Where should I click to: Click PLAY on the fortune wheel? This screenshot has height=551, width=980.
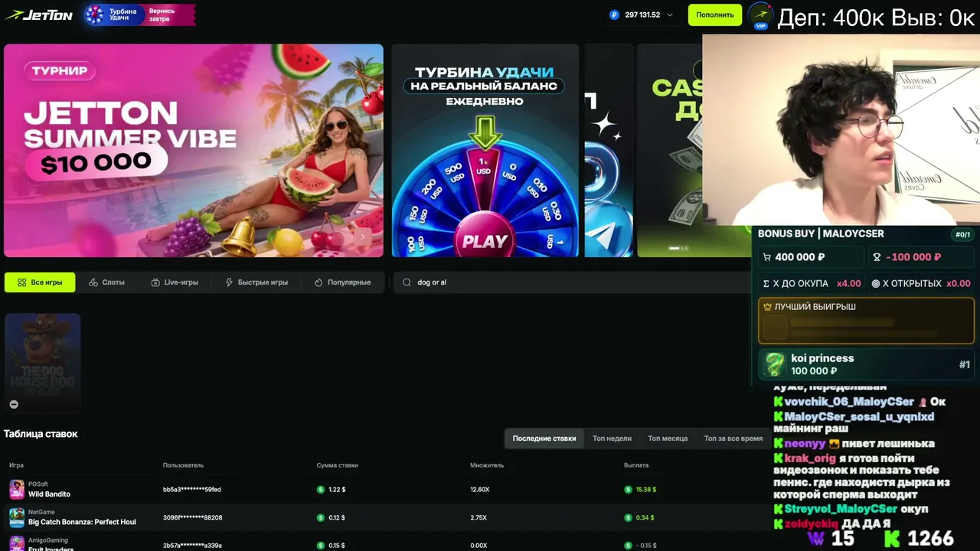(485, 241)
